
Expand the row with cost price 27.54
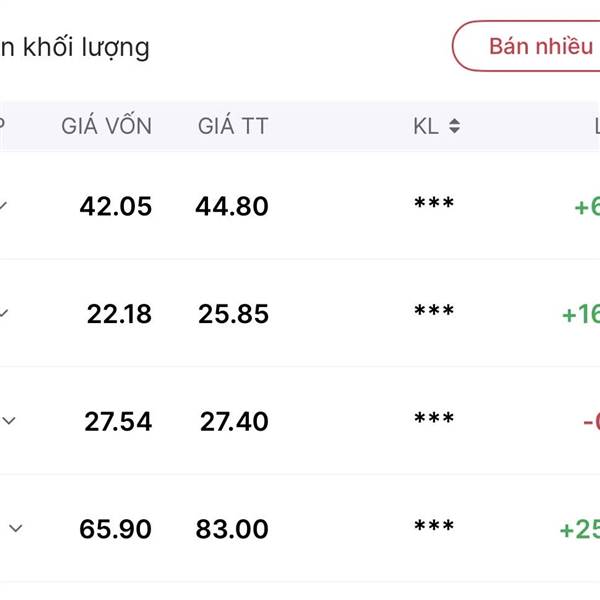tap(9, 421)
